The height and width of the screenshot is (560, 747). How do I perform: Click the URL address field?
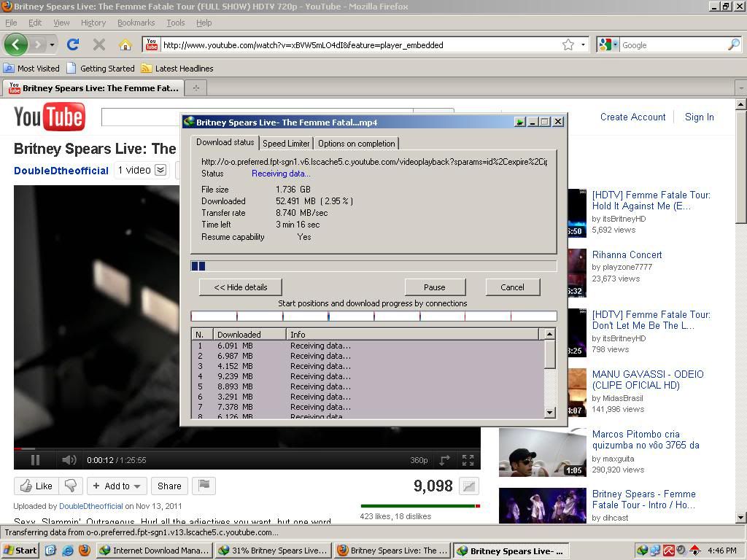[360, 44]
